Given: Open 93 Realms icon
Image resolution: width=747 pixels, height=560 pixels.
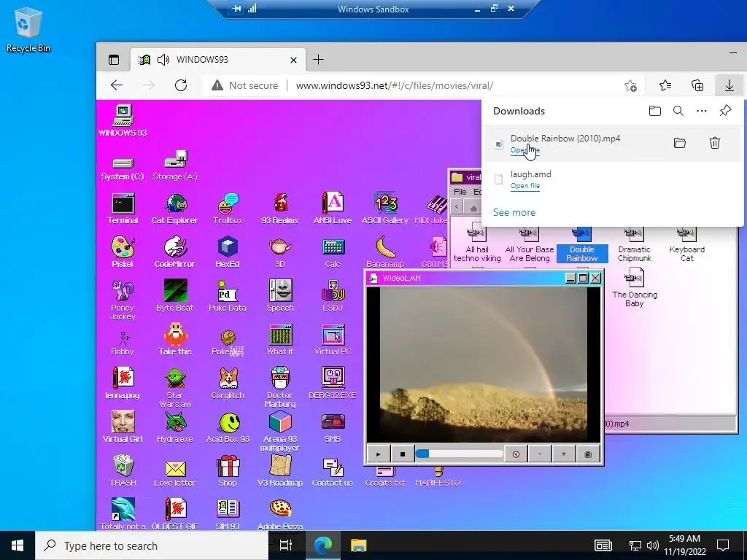Looking at the screenshot, I should [280, 209].
